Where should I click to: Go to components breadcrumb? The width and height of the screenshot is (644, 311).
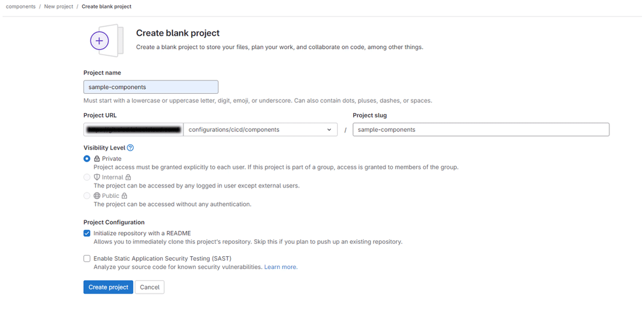point(20,6)
